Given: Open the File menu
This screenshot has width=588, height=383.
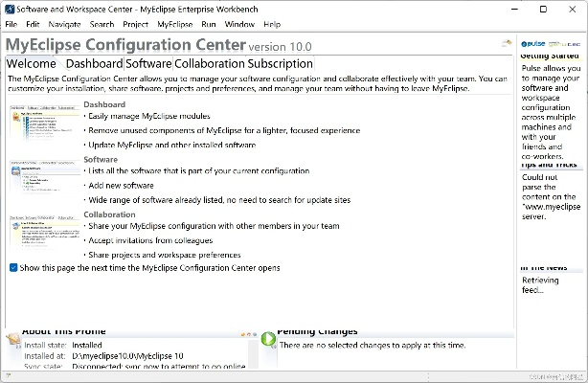Looking at the screenshot, I should pos(11,23).
